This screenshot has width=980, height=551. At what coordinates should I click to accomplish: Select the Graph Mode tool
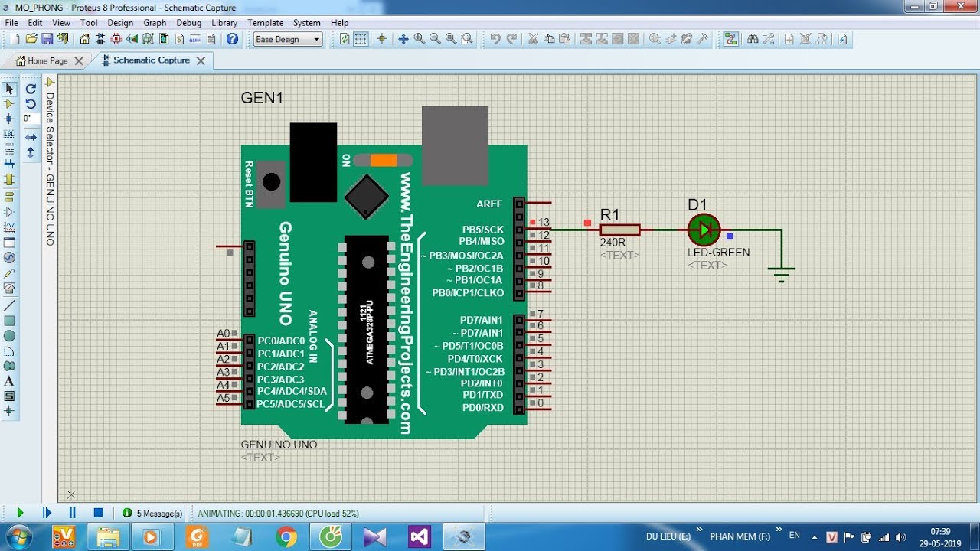click(9, 227)
